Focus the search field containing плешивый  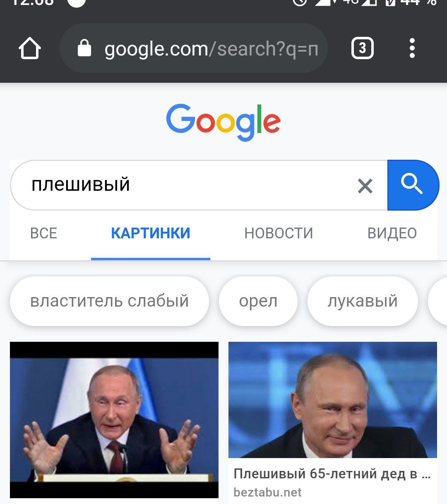[x=199, y=185]
